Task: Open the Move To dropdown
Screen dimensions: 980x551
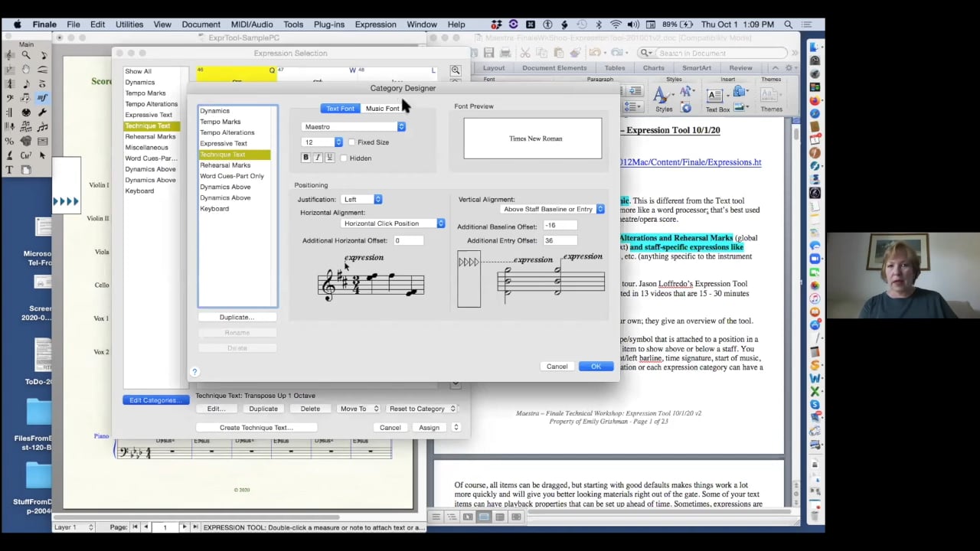Action: (358, 409)
